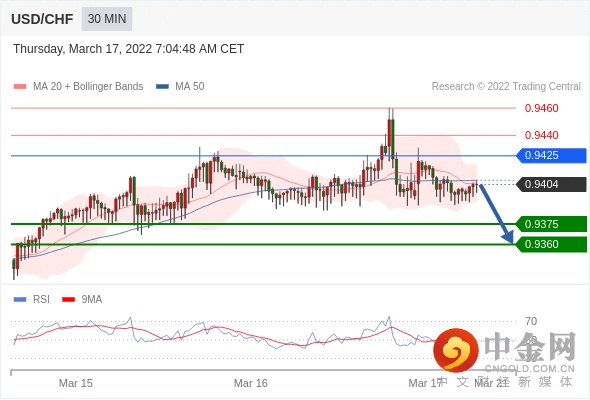
Task: Click the Mar 15 date axis label
Action: pos(76,383)
